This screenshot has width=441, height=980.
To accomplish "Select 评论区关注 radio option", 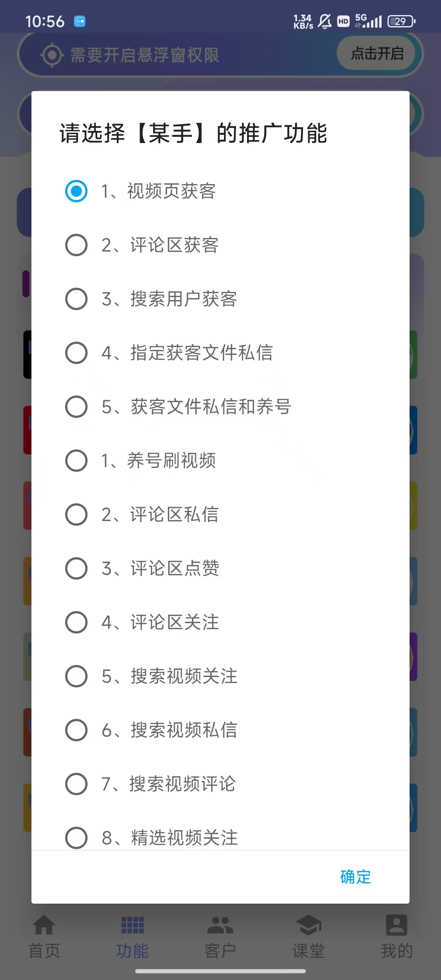I will [x=76, y=622].
